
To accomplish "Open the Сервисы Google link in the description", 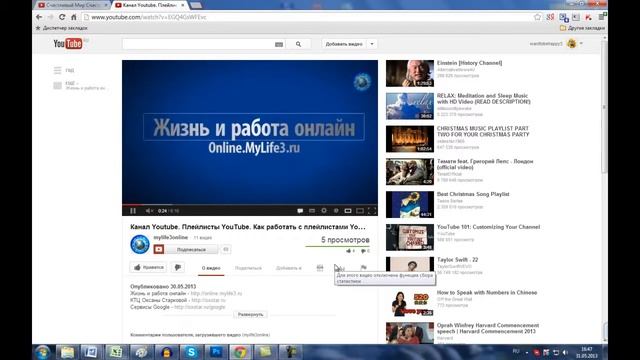I will [x=200, y=307].
